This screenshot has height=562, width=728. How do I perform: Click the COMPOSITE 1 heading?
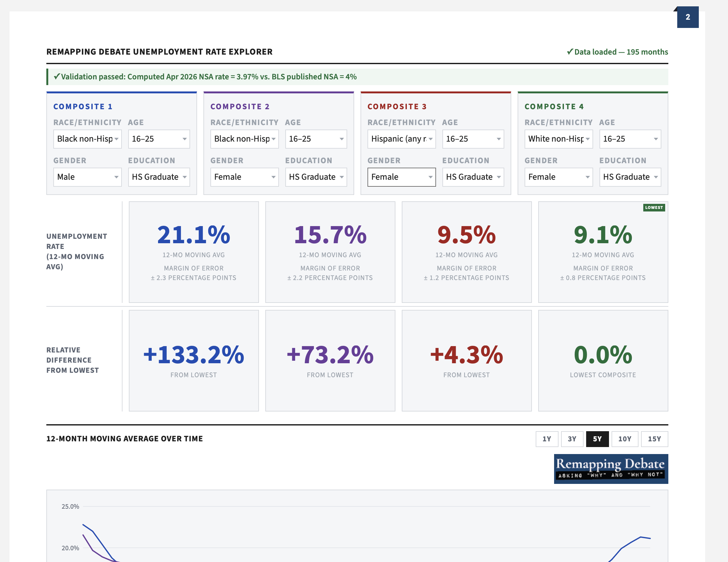click(x=83, y=107)
